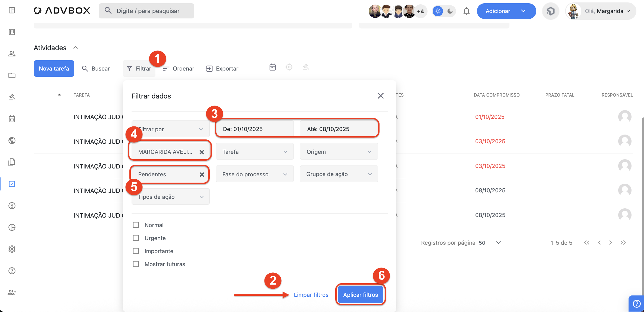
Task: Check the Mostrar futuras option
Action: click(x=136, y=264)
